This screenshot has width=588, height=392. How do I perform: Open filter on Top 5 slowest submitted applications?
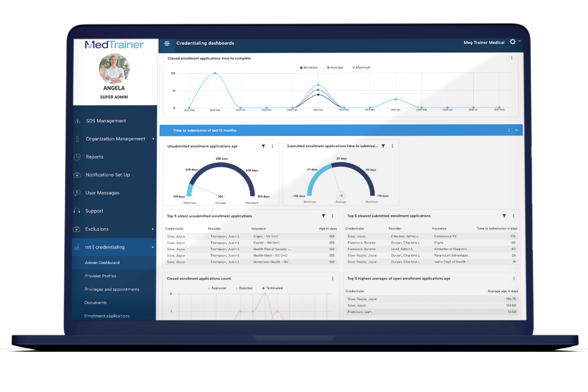pos(504,216)
